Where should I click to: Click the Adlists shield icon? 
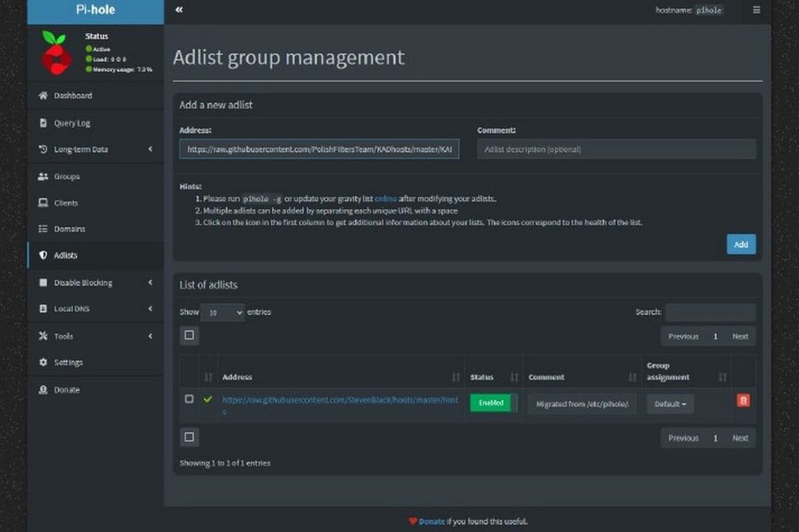(x=44, y=255)
